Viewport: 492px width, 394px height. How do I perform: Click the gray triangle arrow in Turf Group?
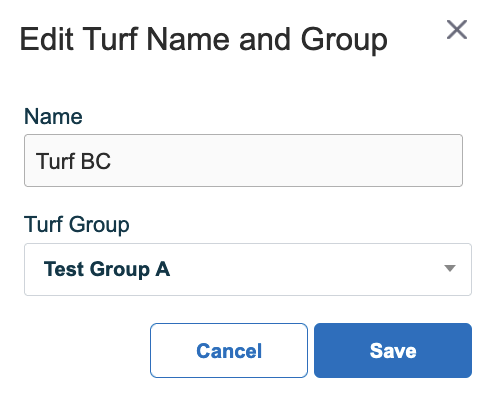point(450,268)
